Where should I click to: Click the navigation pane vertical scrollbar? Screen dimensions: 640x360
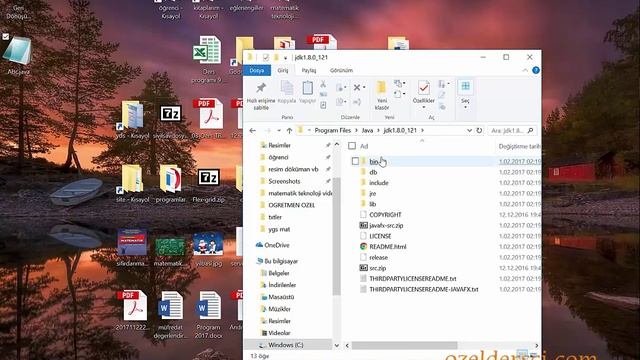337,236
